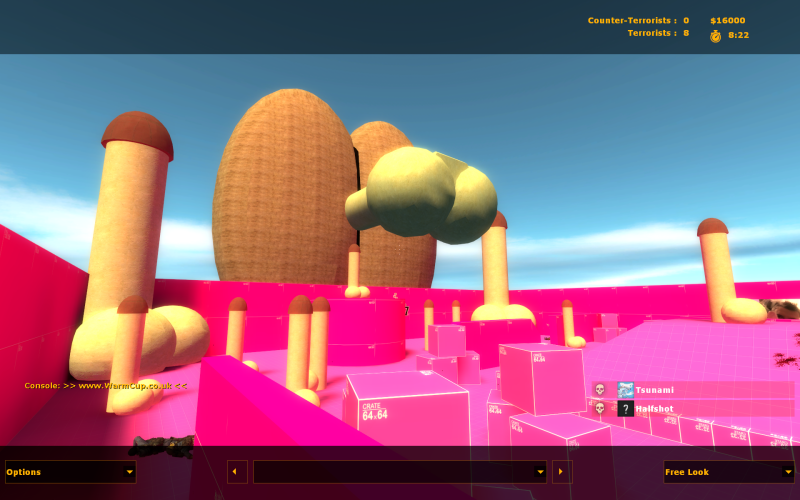Switch to previous player with left arrow

[237, 472]
